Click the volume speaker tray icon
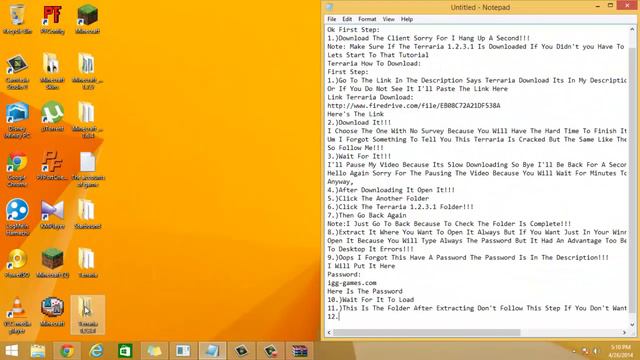Viewport: 640px width, 360px height. 596,351
